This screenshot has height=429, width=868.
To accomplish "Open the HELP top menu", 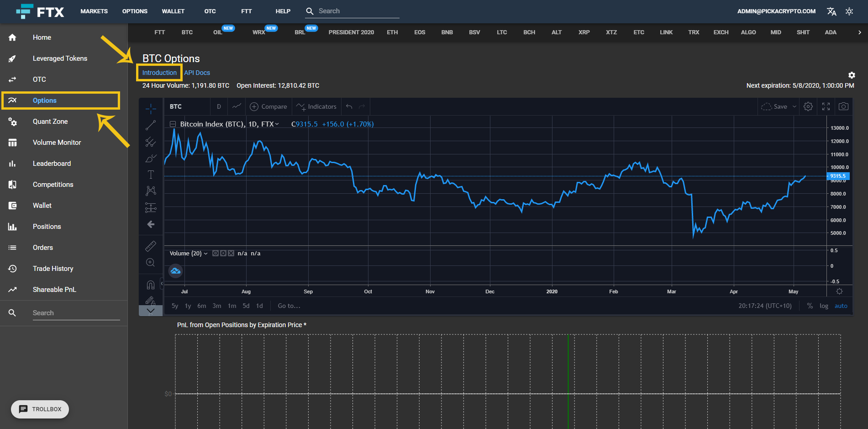I will [x=283, y=11].
